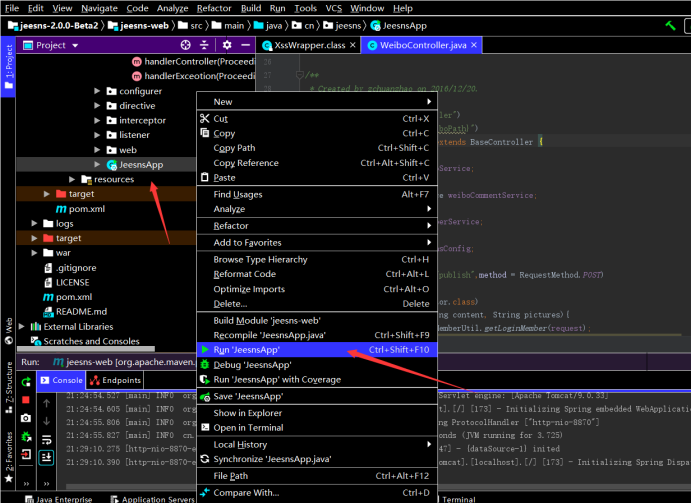
Task: Select README.md file in tree
Action: pyautogui.click(x=81, y=312)
